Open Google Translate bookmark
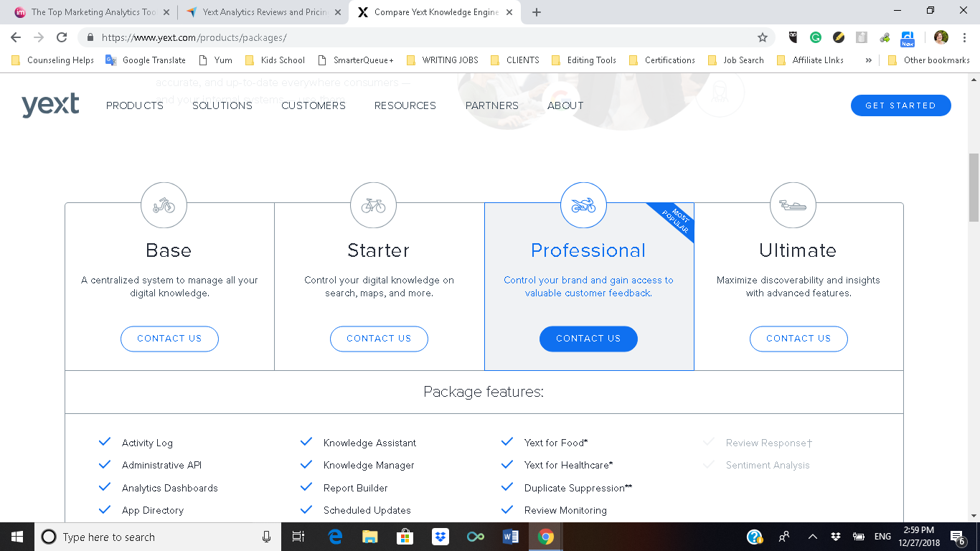980x551 pixels. pos(146,60)
